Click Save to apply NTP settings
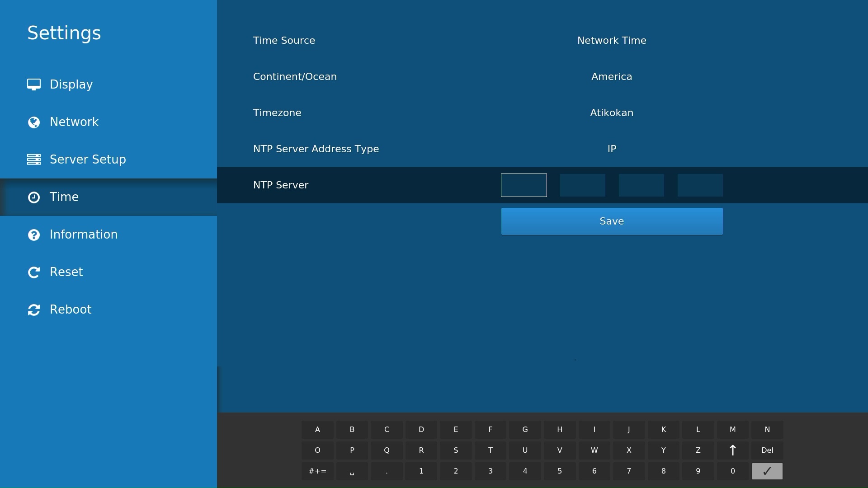Viewport: 868px width, 488px height. (612, 221)
